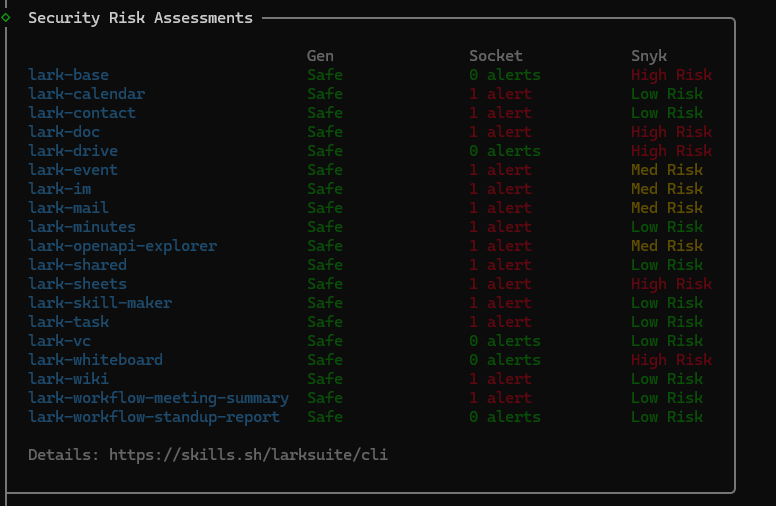Viewport: 776px width, 506px height.
Task: Click the Socket column header
Action: (496, 56)
